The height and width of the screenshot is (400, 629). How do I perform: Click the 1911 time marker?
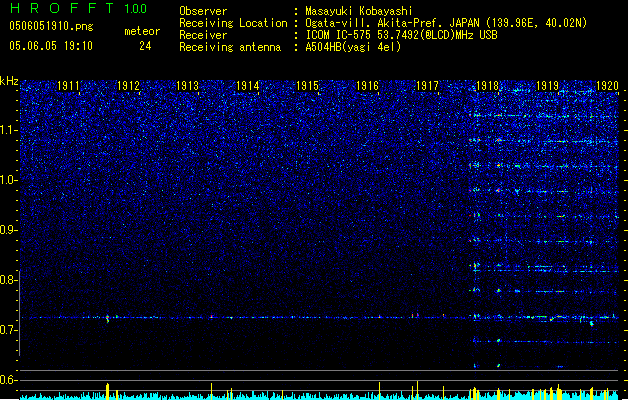[x=68, y=86]
